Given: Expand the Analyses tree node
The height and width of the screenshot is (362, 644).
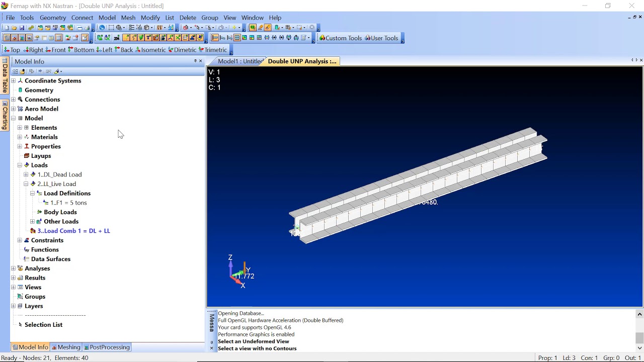Looking at the screenshot, I should pos(14,268).
